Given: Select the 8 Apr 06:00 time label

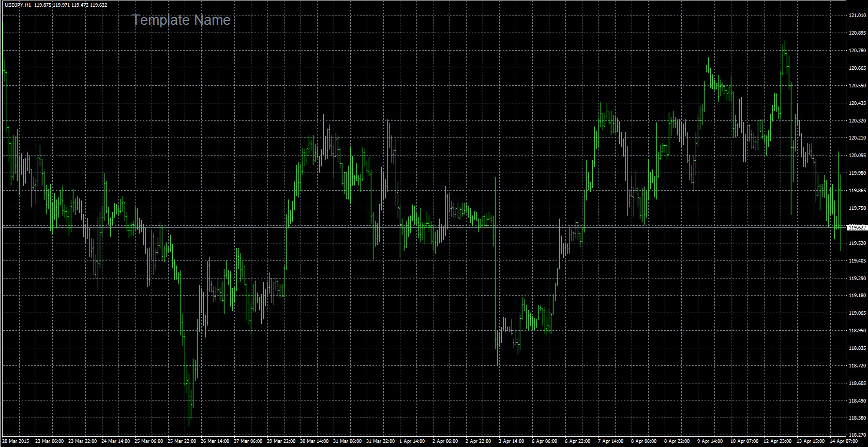Looking at the screenshot, I should (x=644, y=442).
